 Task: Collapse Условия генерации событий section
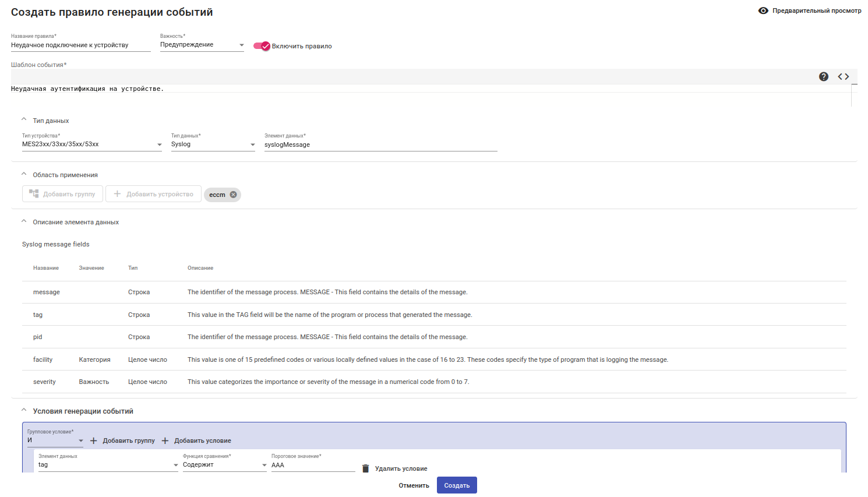24,410
